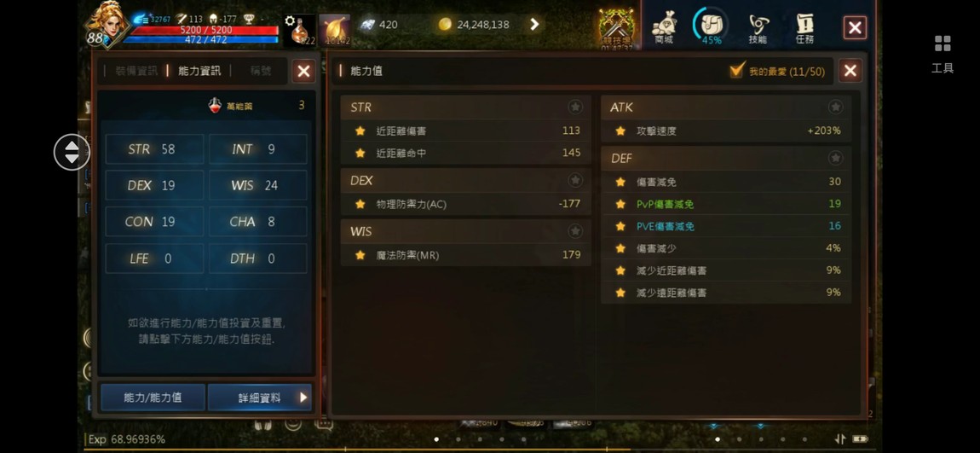Image resolution: width=980 pixels, height=453 pixels.
Task: Expand the currency bar arrow
Action: coord(534,25)
